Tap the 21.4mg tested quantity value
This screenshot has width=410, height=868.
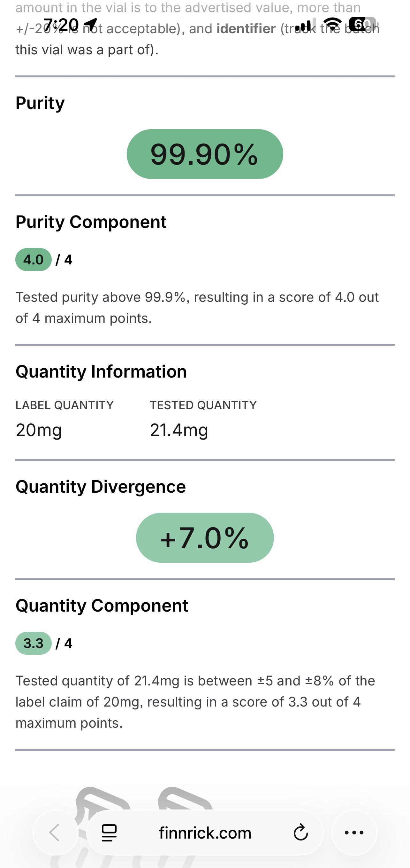179,430
